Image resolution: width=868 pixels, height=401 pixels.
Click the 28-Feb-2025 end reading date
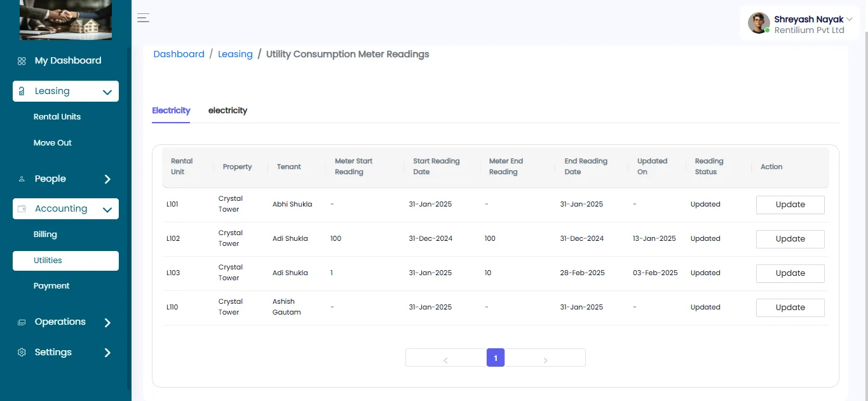click(582, 273)
